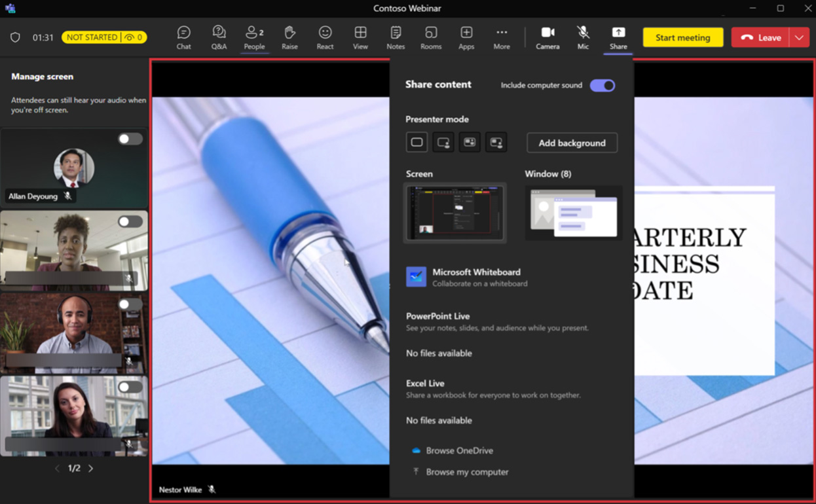The width and height of the screenshot is (816, 504).
Task: Turn on the Camera
Action: pyautogui.click(x=547, y=37)
